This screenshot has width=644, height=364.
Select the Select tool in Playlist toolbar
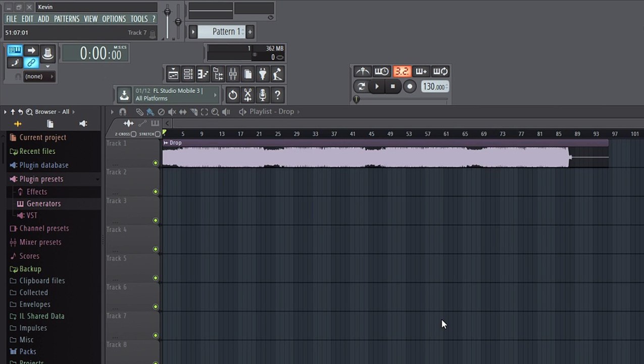click(x=204, y=112)
